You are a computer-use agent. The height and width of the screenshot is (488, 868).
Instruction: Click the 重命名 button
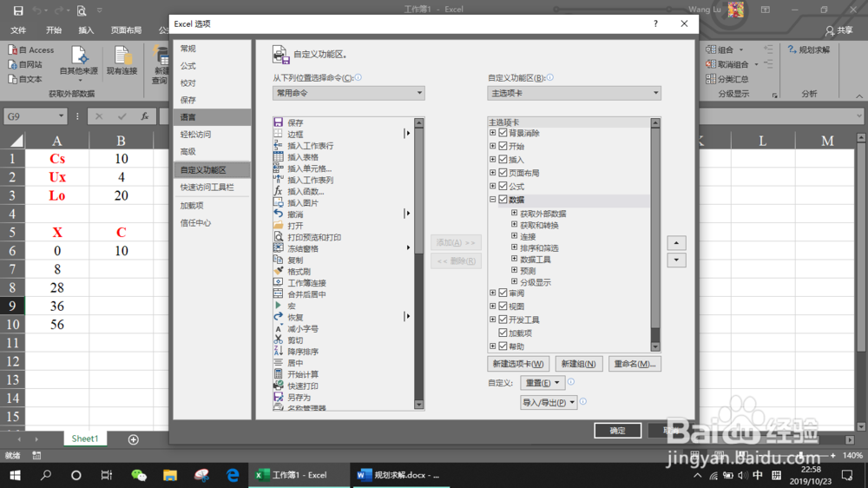635,364
